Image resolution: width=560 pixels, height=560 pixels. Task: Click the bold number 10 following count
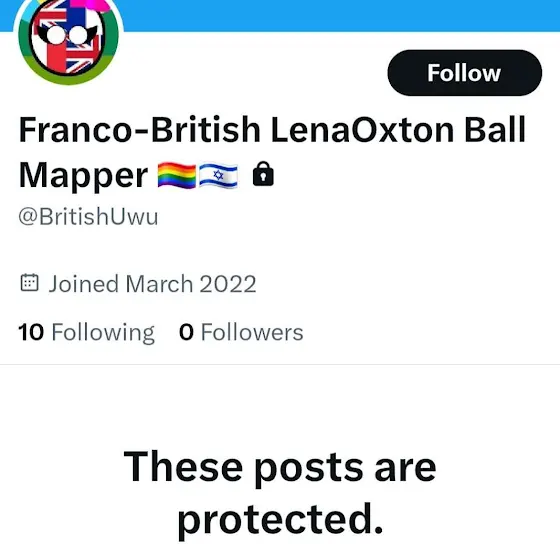click(31, 332)
